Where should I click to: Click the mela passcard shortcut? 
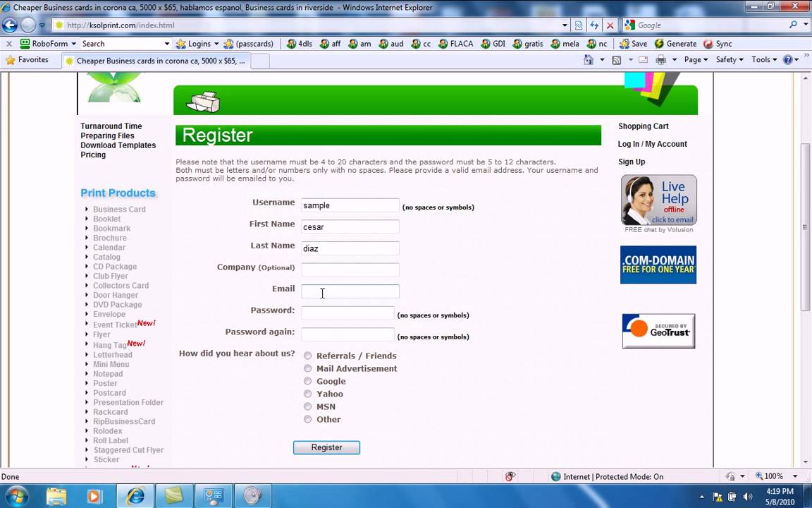coord(565,44)
